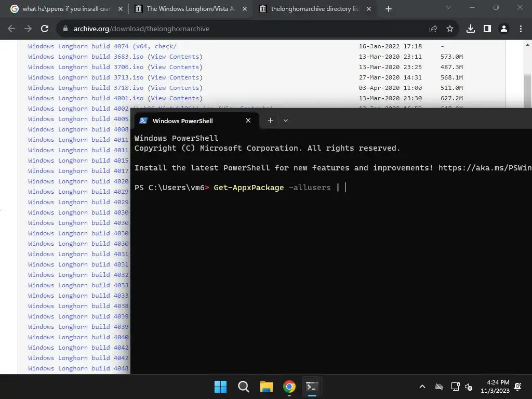Image resolution: width=532 pixels, height=399 pixels.
Task: Open OneDrive tray icon
Action: tap(439, 387)
